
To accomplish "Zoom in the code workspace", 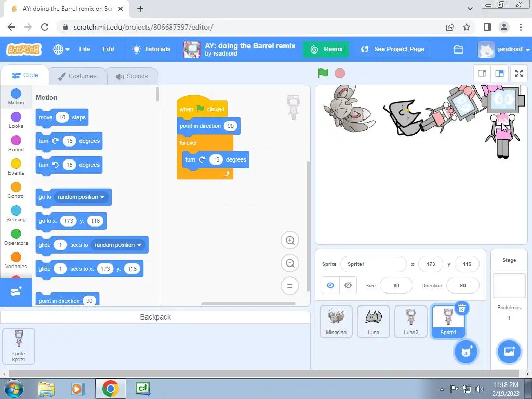I will pyautogui.click(x=290, y=240).
